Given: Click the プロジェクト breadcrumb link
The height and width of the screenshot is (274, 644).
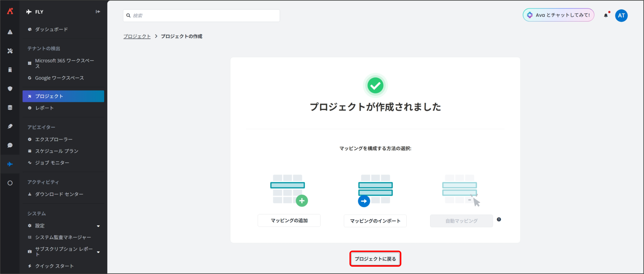Looking at the screenshot, I should [x=137, y=37].
